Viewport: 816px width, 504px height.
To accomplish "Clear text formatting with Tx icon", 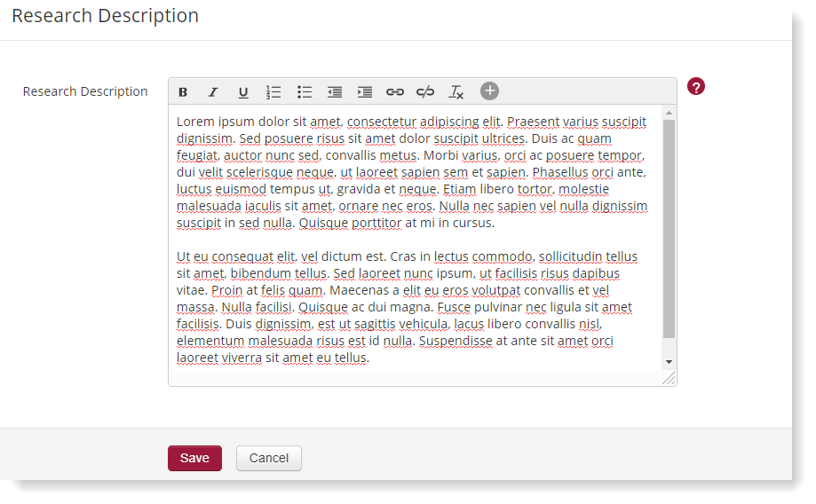I will 456,92.
